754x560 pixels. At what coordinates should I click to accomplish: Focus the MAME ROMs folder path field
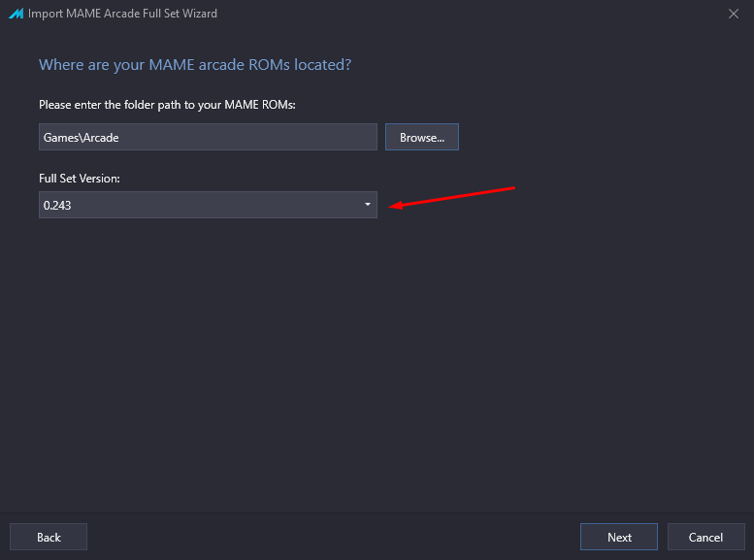click(x=208, y=137)
